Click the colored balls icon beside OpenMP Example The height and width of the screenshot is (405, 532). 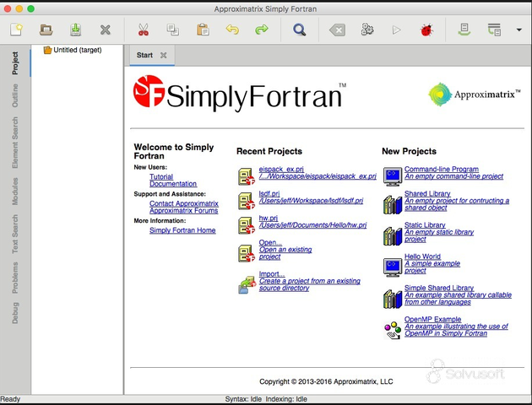[393, 330]
